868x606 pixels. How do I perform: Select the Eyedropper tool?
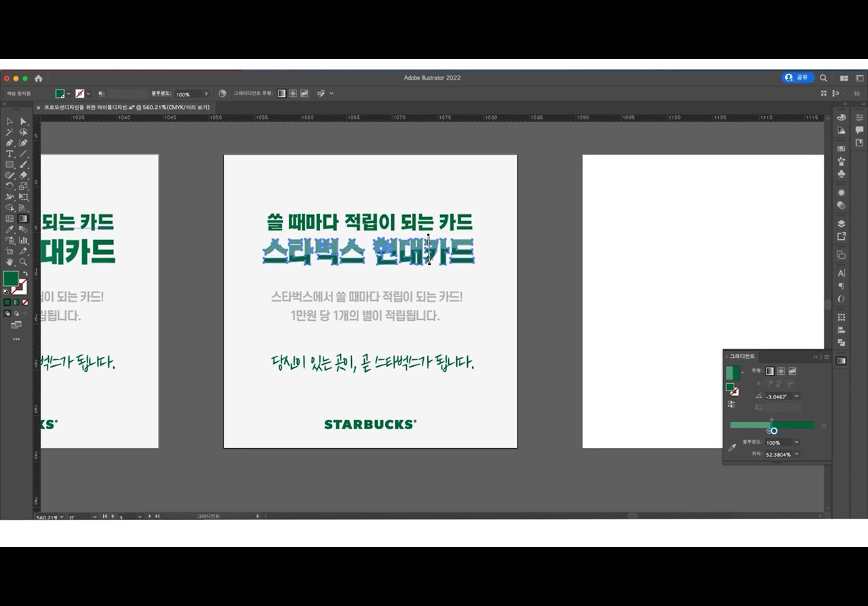9,230
